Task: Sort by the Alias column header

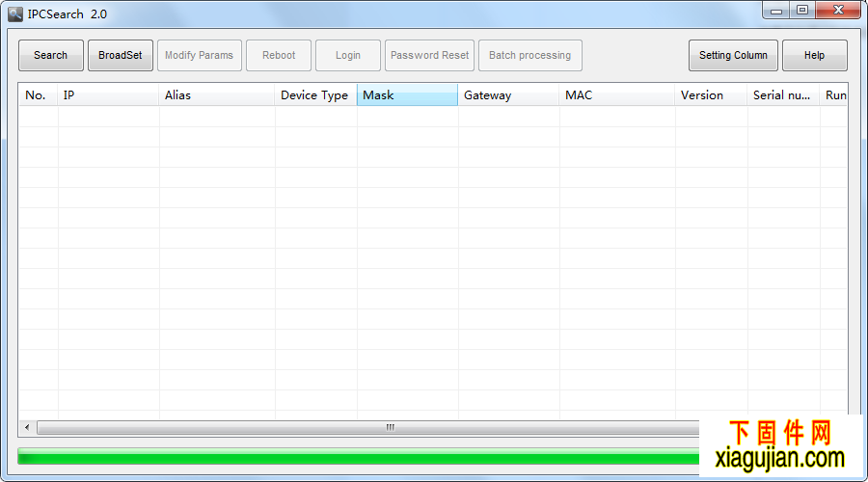Action: tap(216, 95)
